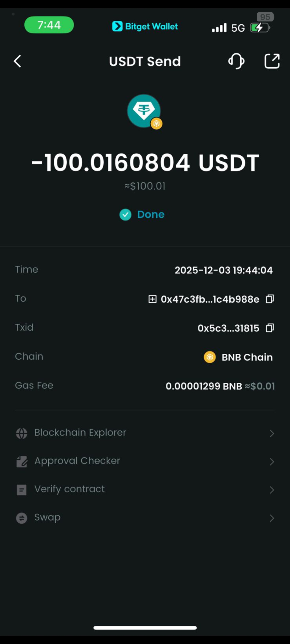Screen dimensions: 290x644
Task: Open the Swap option
Action: (x=48, y=517)
